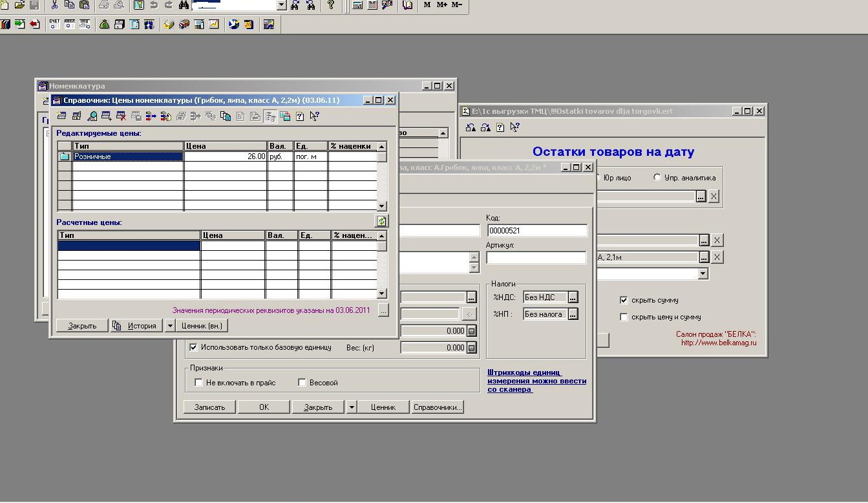The height and width of the screenshot is (503, 868).
Task: Click the calculator button beside Вес (кг) field
Action: click(x=472, y=348)
